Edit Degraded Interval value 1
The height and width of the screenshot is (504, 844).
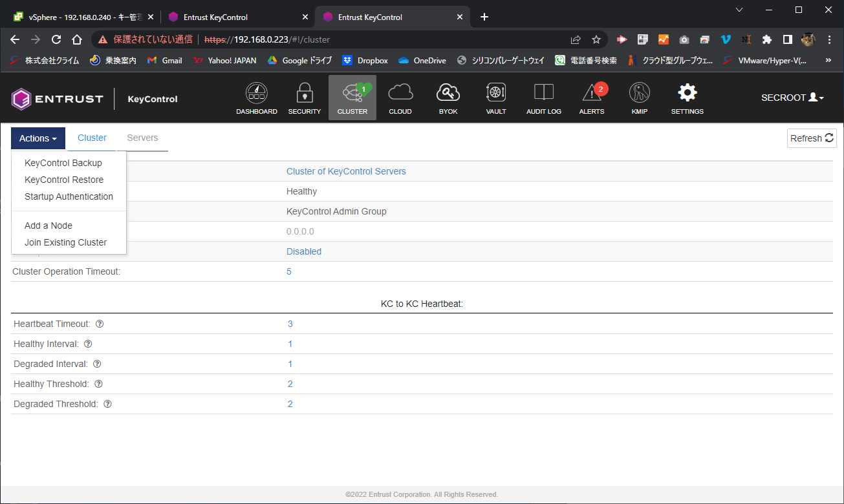coord(290,364)
